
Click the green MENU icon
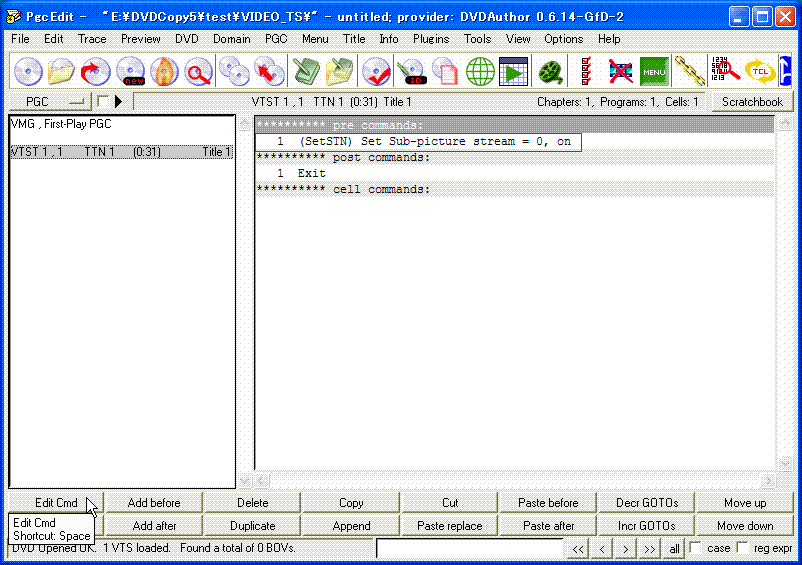(654, 71)
